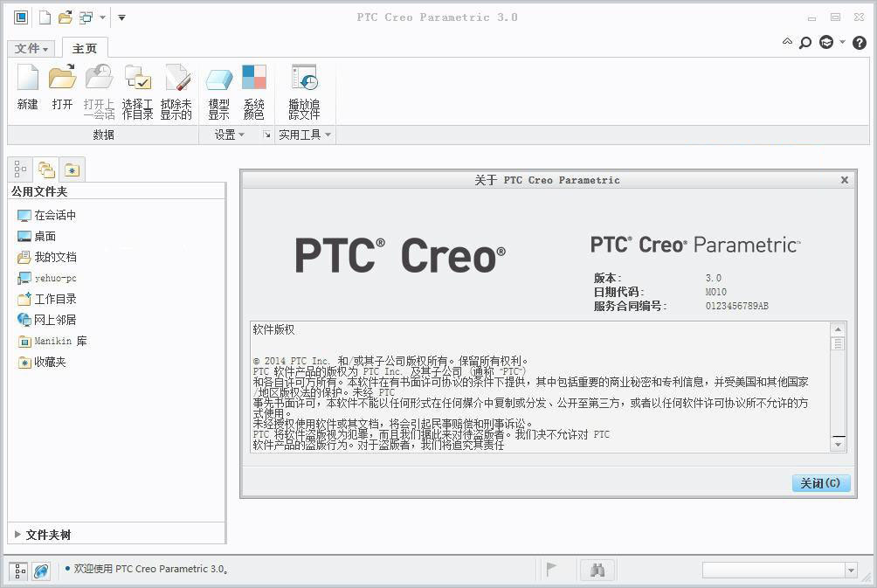877x588 pixels.
Task: Select the 播放追踪文件 tool
Action: [x=304, y=87]
